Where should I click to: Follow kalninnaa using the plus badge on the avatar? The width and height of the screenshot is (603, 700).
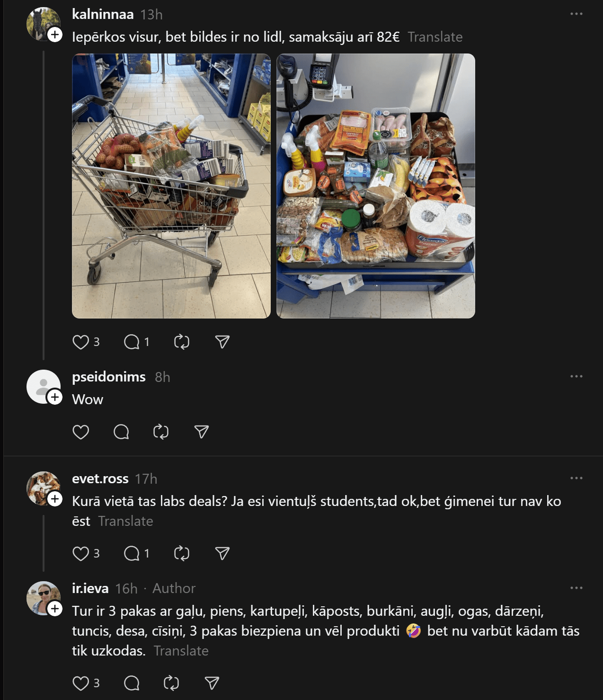pyautogui.click(x=55, y=35)
